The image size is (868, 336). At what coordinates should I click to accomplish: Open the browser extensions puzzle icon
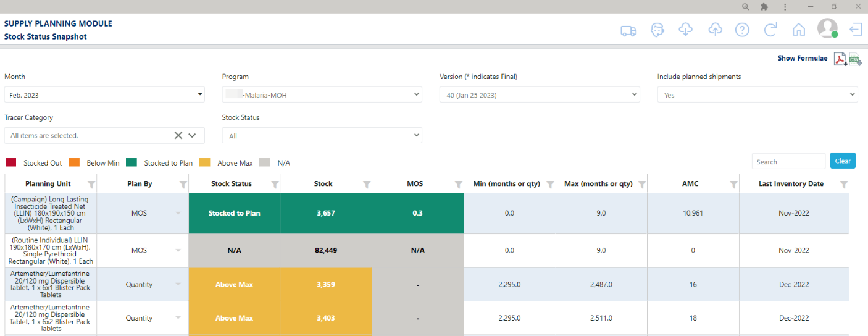point(764,7)
